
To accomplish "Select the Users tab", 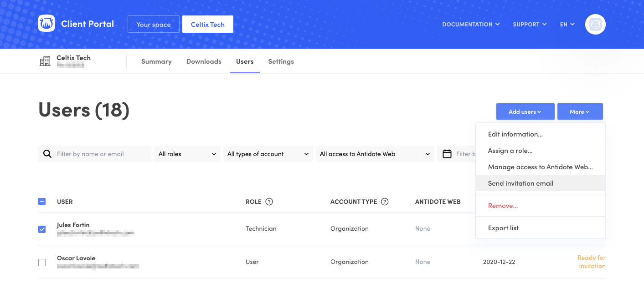I will [x=245, y=61].
